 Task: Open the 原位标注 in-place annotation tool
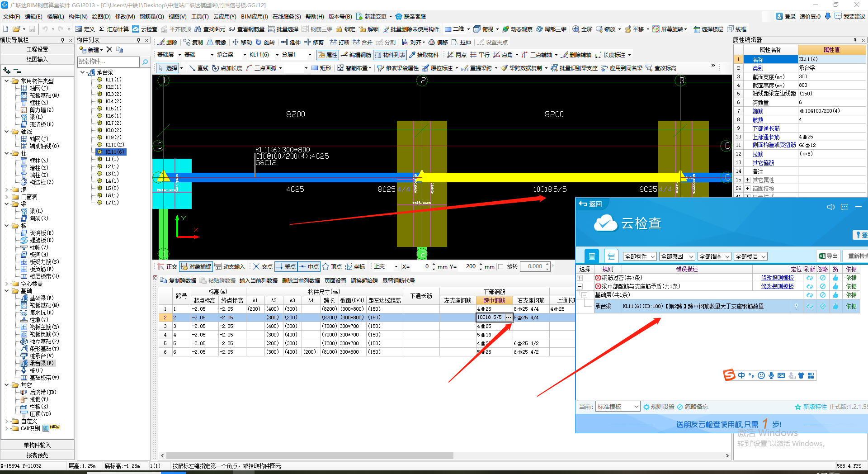(x=437, y=68)
